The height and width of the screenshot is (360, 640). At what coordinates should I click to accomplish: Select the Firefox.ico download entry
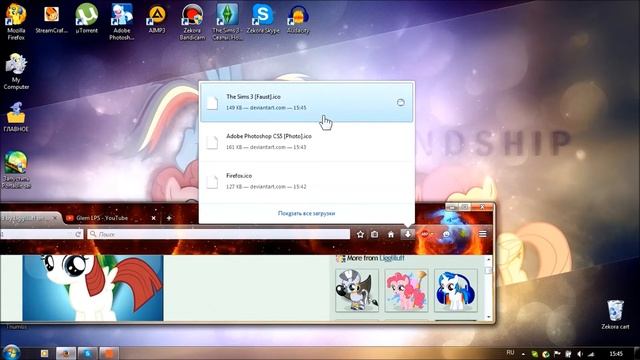(x=307, y=181)
